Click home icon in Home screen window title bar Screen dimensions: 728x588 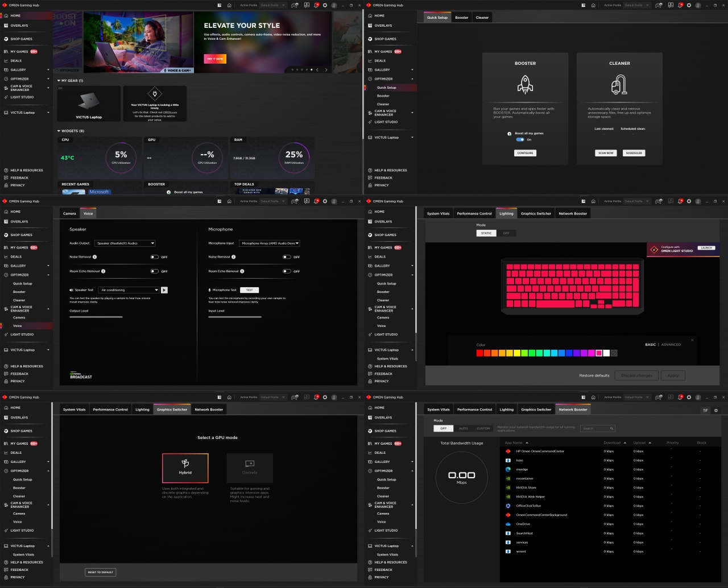pos(229,5)
